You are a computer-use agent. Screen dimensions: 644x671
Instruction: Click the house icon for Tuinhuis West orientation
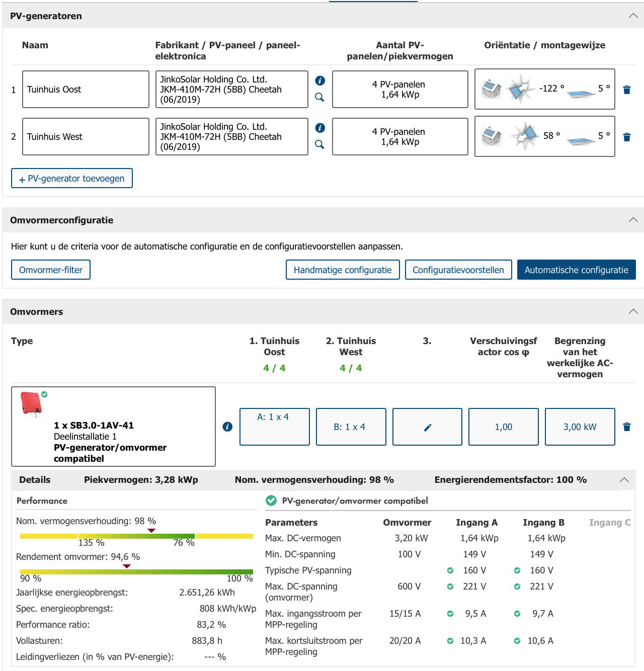point(491,136)
